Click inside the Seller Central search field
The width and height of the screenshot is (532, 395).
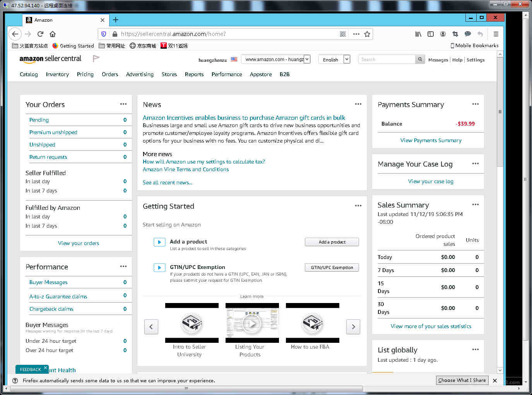click(387, 60)
